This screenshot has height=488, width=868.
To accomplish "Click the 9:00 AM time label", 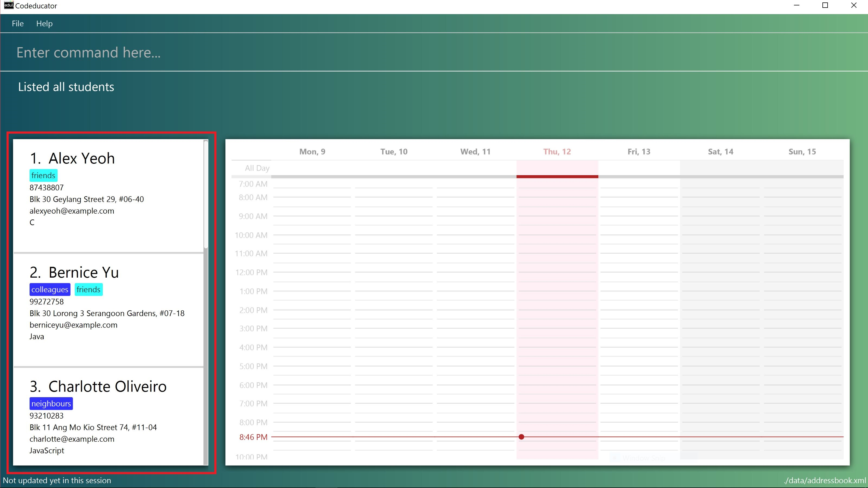I will click(x=253, y=216).
